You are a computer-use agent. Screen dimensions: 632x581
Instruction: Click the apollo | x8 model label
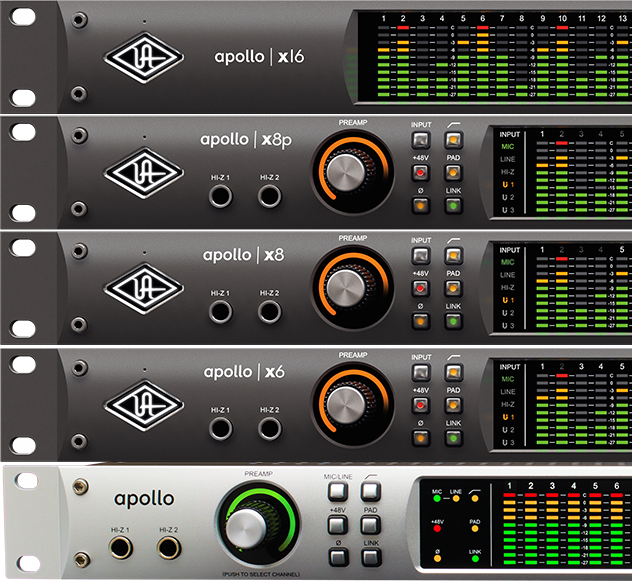tap(243, 255)
